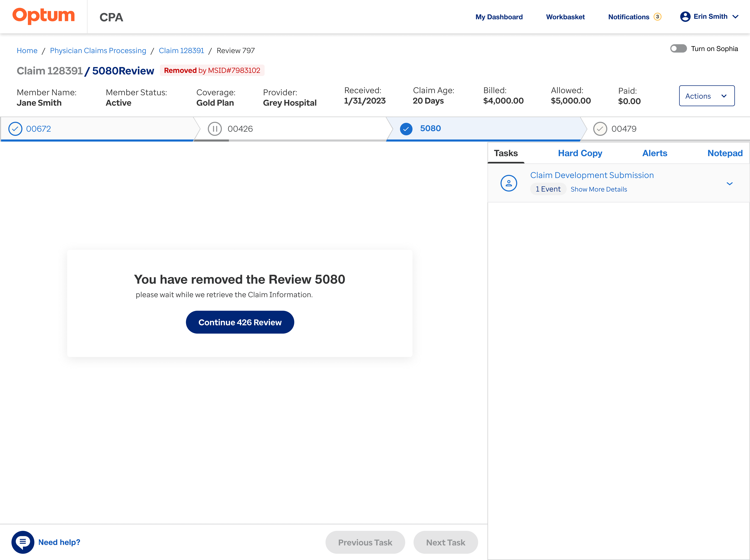
Task: Click the Erin Smith user avatar icon
Action: 685,17
